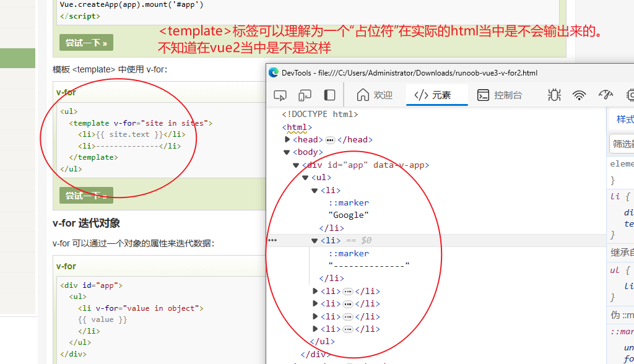Collapse the div id="app" node

(x=296, y=165)
